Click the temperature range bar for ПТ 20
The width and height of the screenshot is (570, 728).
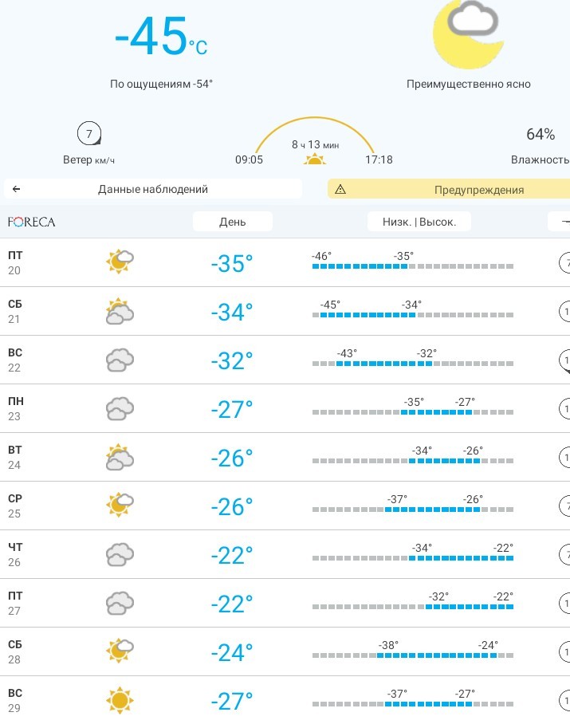413,266
